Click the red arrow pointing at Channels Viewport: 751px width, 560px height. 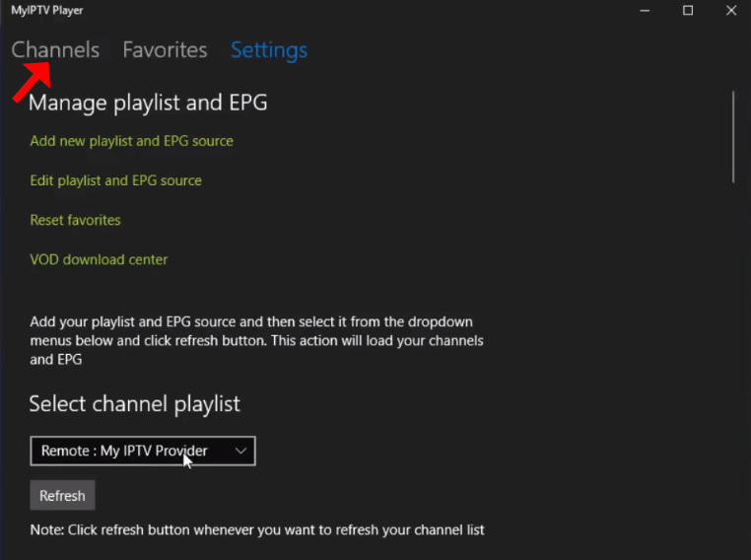30,81
